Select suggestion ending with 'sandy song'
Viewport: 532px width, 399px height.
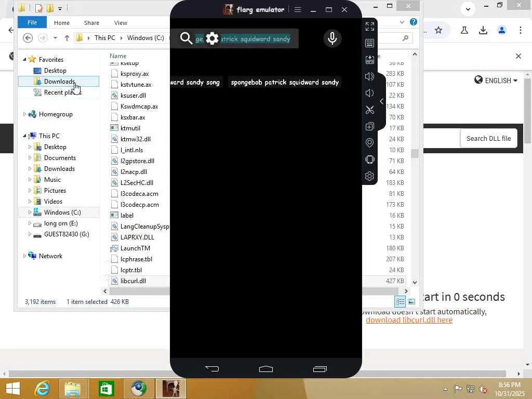pos(195,83)
